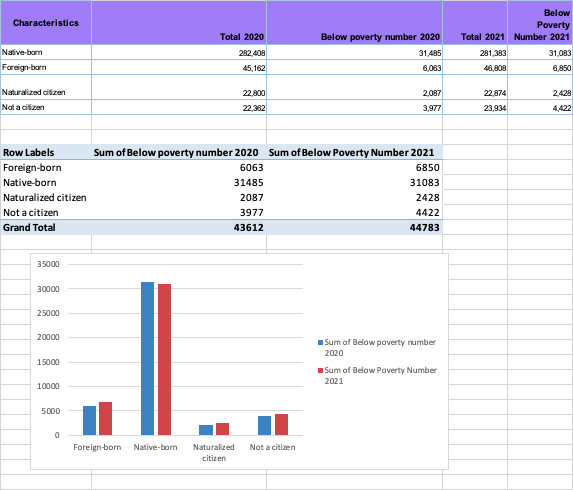Image resolution: width=573 pixels, height=490 pixels.
Task: Select the Not a citizen cell in data table
Action: pos(46,107)
